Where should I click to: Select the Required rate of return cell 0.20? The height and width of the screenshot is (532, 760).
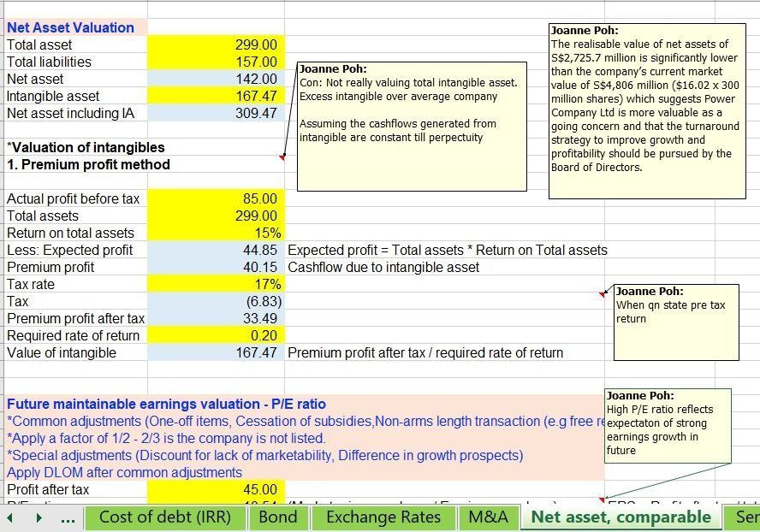[x=217, y=336]
